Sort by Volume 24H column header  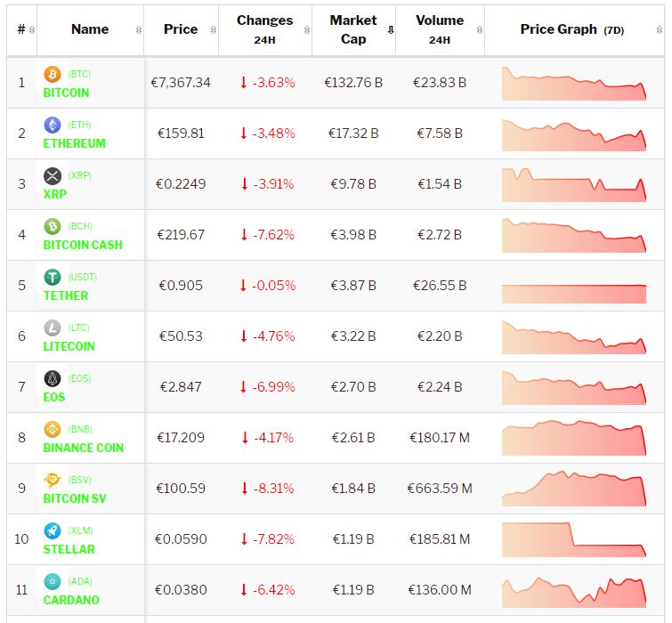point(440,29)
